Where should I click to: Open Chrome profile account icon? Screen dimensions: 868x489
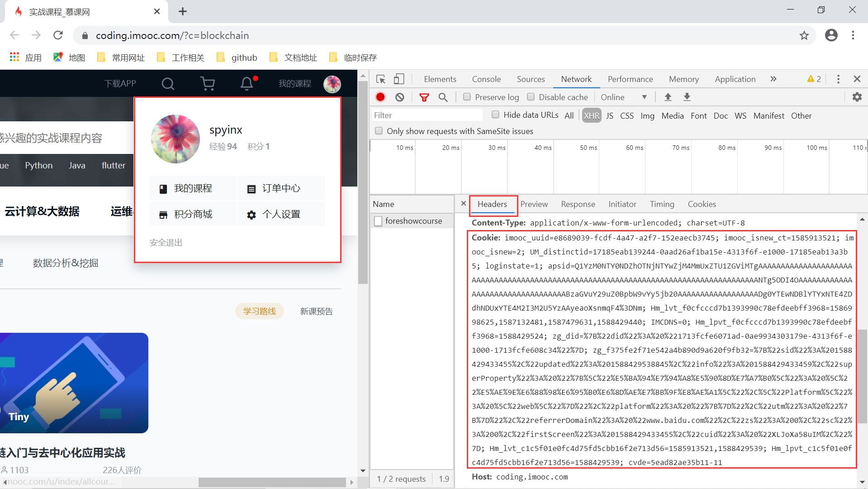click(831, 35)
